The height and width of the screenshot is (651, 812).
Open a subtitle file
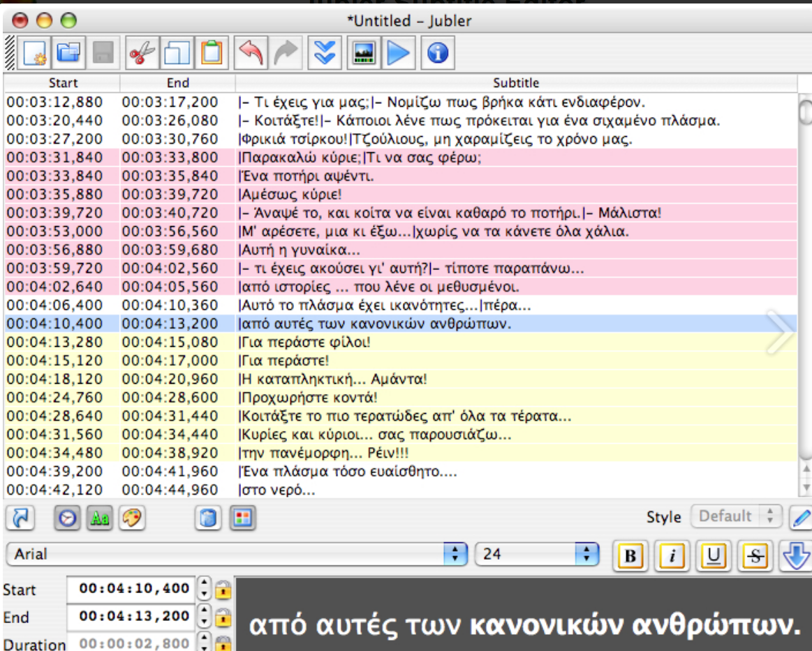coord(66,52)
